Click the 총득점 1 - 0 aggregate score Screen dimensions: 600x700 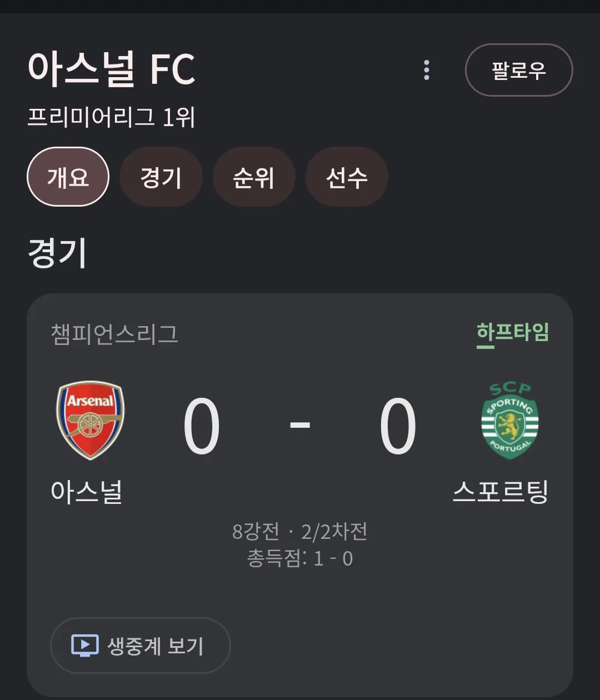300,558
